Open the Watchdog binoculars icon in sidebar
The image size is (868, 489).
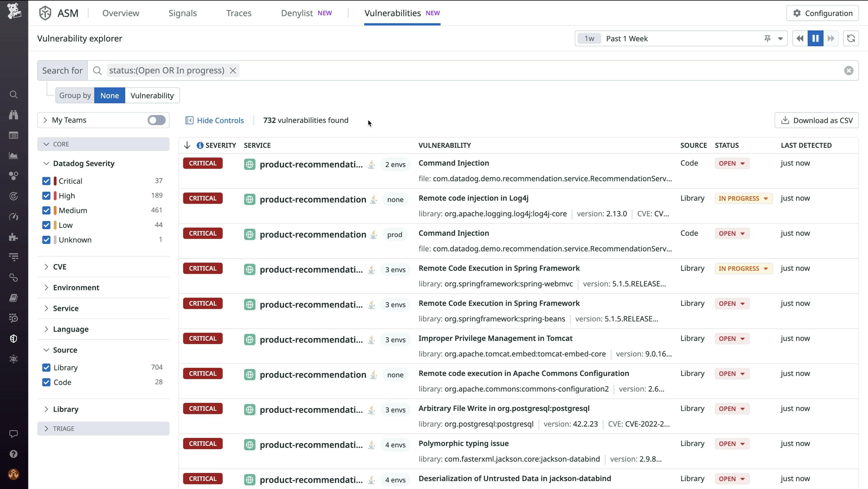click(13, 115)
